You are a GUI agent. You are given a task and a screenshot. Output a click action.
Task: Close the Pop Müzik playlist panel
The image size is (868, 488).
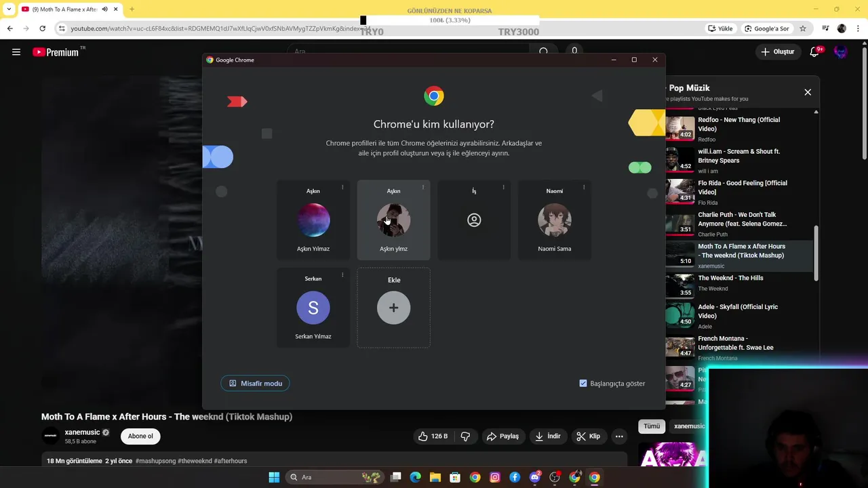click(808, 92)
